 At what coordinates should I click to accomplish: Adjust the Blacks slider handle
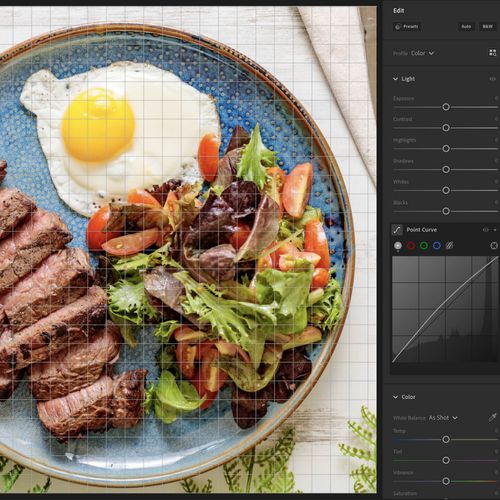pyautogui.click(x=446, y=211)
